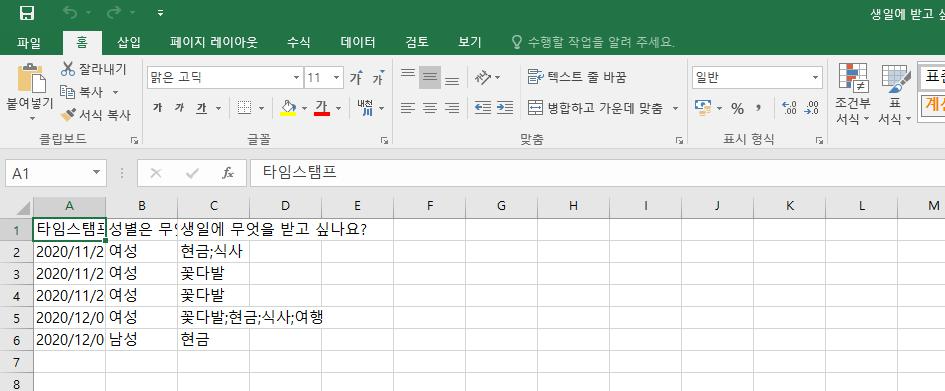This screenshot has height=391, width=945.
Task: Open the font color dropdown arrow
Action: click(x=338, y=108)
